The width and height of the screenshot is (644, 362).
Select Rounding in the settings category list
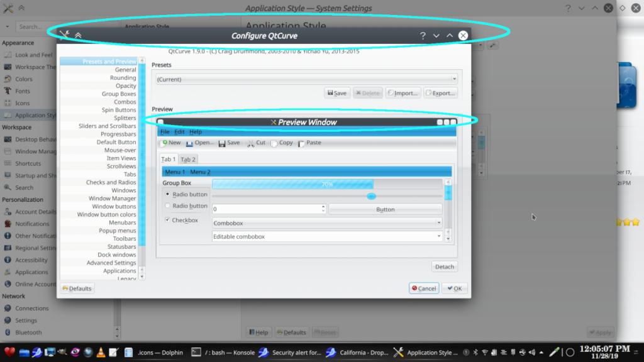coord(123,78)
